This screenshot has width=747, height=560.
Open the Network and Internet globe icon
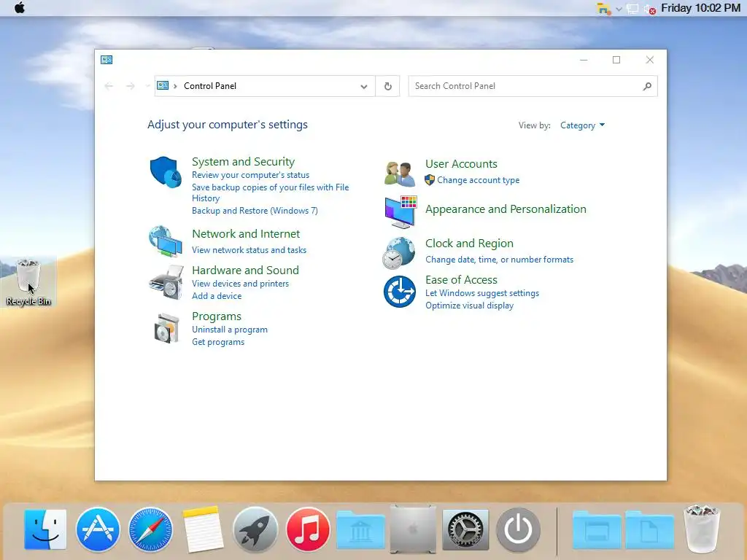166,241
